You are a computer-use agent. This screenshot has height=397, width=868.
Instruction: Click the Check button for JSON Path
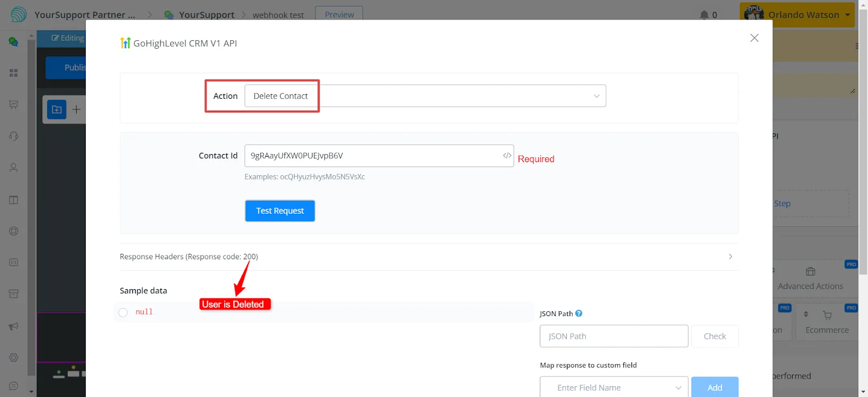click(714, 336)
